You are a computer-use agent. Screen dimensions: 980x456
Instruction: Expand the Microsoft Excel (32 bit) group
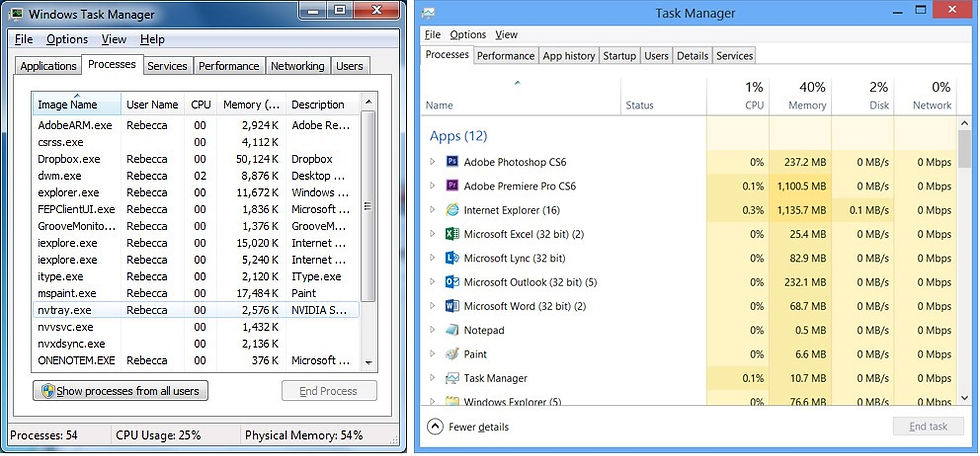click(x=432, y=234)
